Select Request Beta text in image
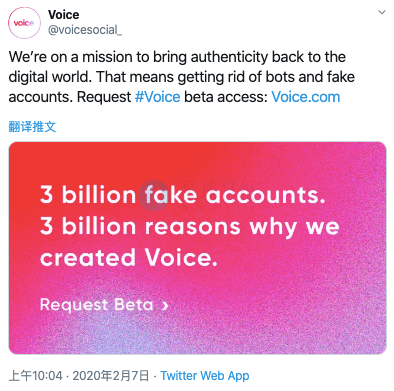 pyautogui.click(x=96, y=305)
